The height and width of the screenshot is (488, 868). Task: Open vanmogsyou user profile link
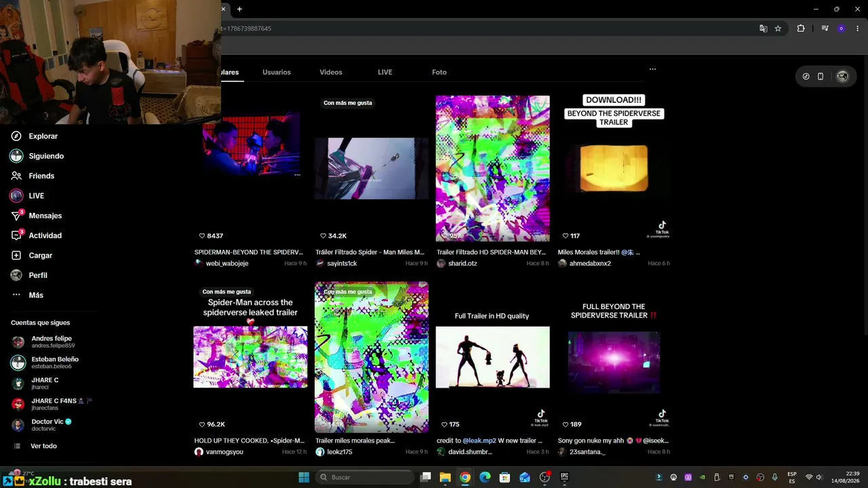coord(224,452)
